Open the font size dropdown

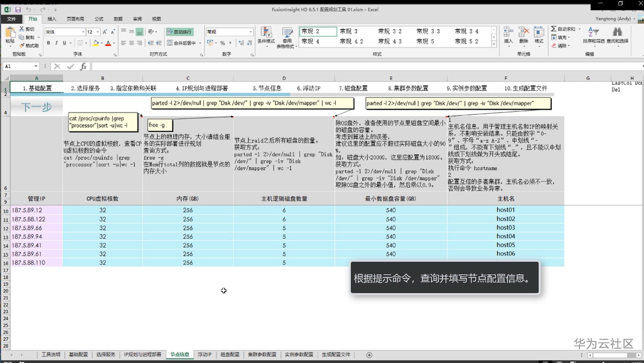click(x=98, y=32)
